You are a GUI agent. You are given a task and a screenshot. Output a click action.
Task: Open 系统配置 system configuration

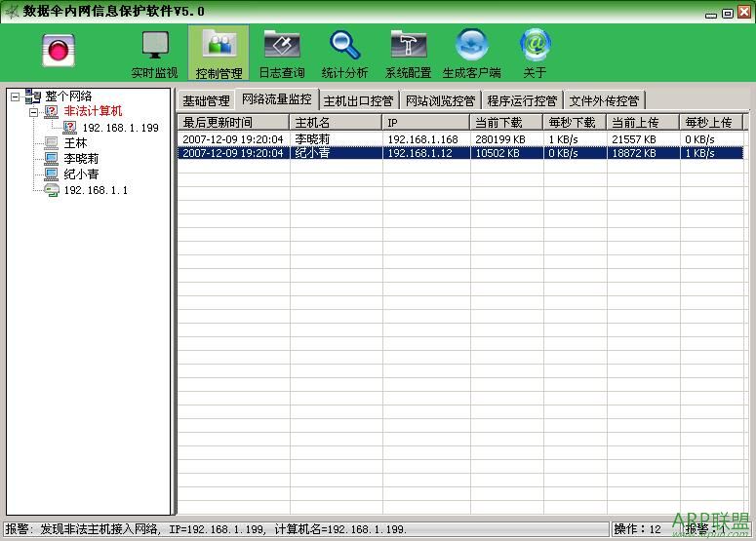point(408,55)
